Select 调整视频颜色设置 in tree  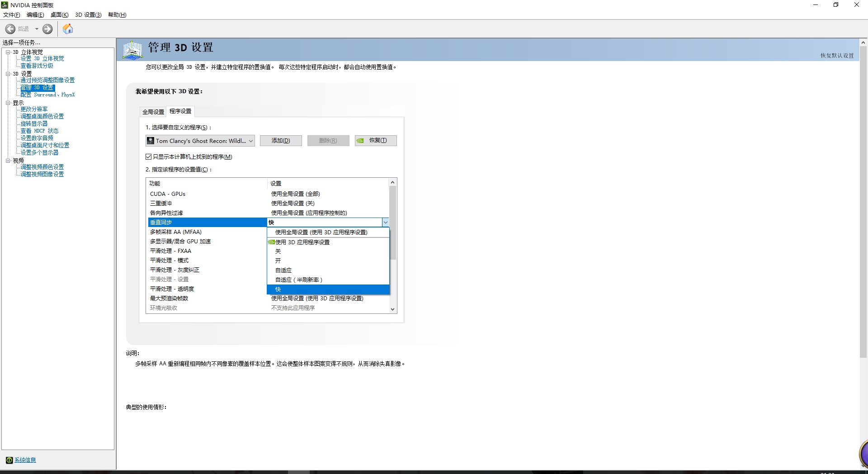(42, 167)
